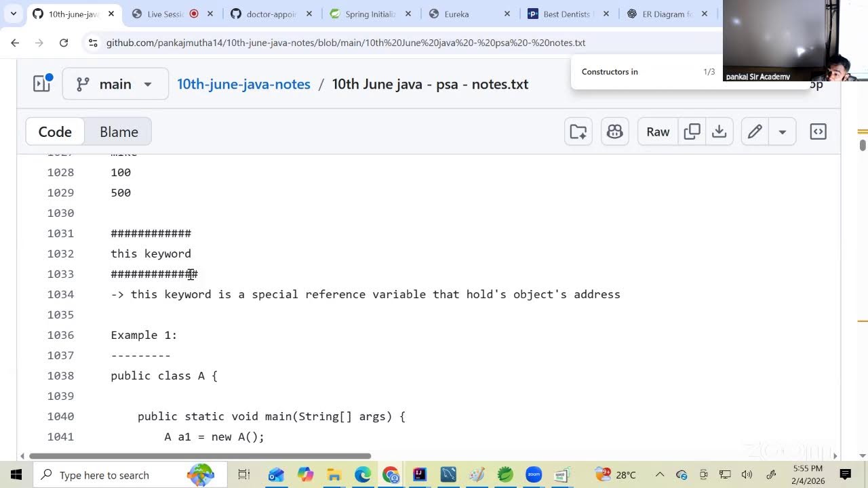Image resolution: width=868 pixels, height=488 pixels.
Task: Open the Raw file view
Action: coord(658,131)
